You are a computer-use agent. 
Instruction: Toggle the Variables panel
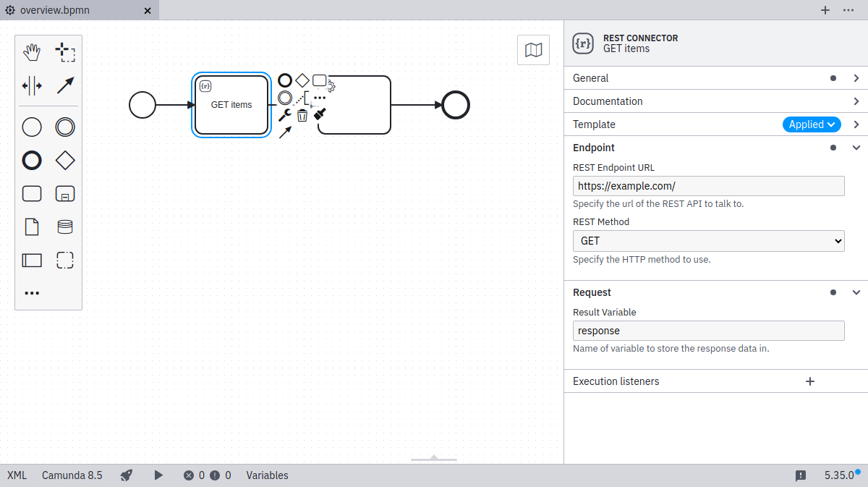click(x=267, y=475)
